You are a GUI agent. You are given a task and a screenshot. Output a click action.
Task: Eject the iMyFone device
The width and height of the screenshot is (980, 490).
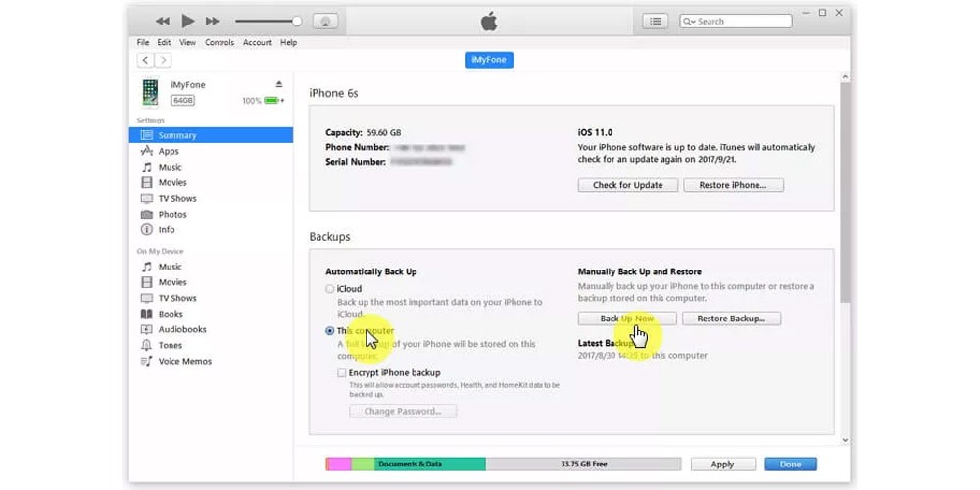coord(278,84)
